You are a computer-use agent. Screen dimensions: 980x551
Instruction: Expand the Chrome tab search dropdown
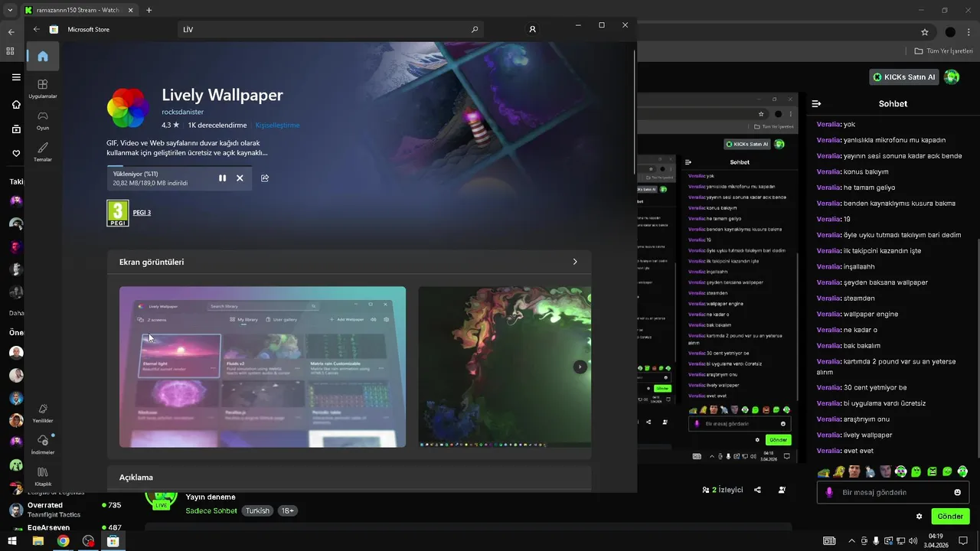[x=10, y=10]
